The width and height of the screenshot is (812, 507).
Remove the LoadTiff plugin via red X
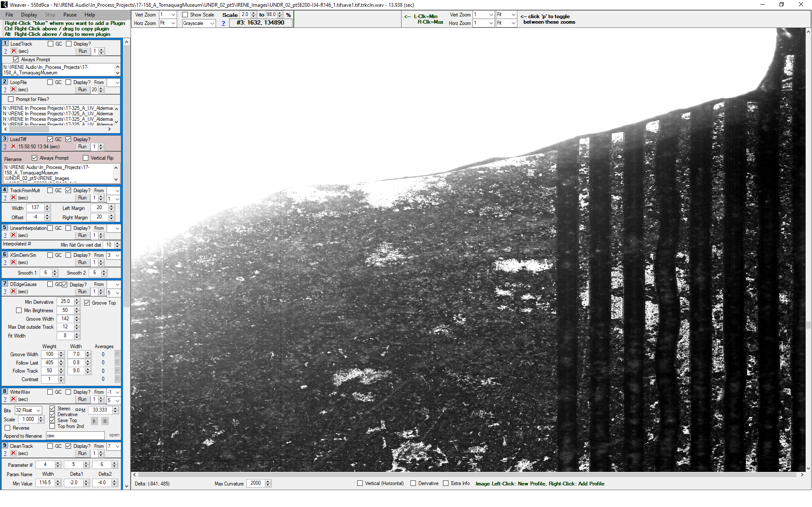point(14,147)
